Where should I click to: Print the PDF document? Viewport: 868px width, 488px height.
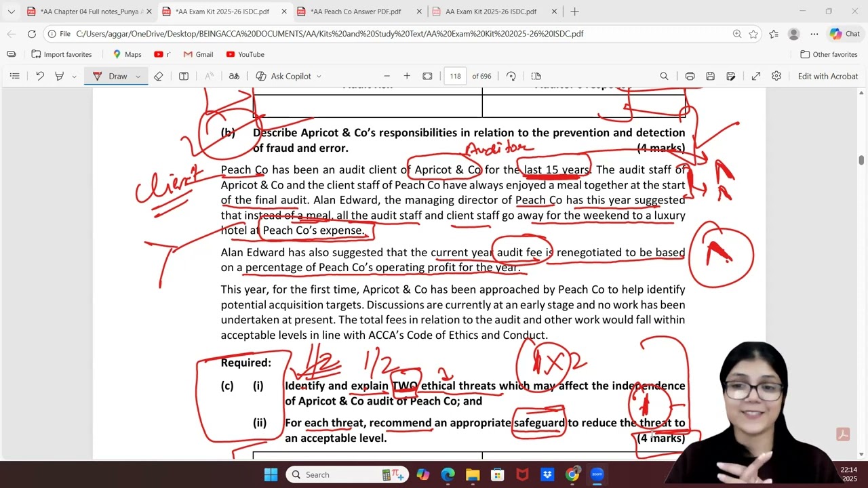[690, 76]
